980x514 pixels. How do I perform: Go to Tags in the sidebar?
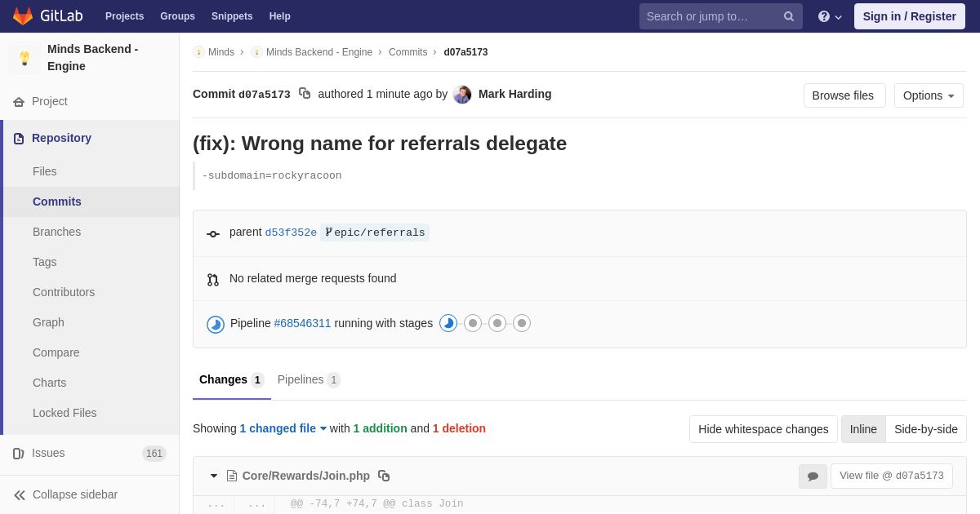coord(90,262)
